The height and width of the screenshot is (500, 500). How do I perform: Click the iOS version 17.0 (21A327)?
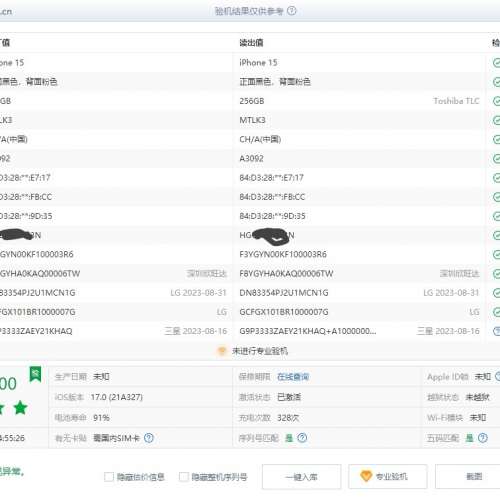(117, 397)
